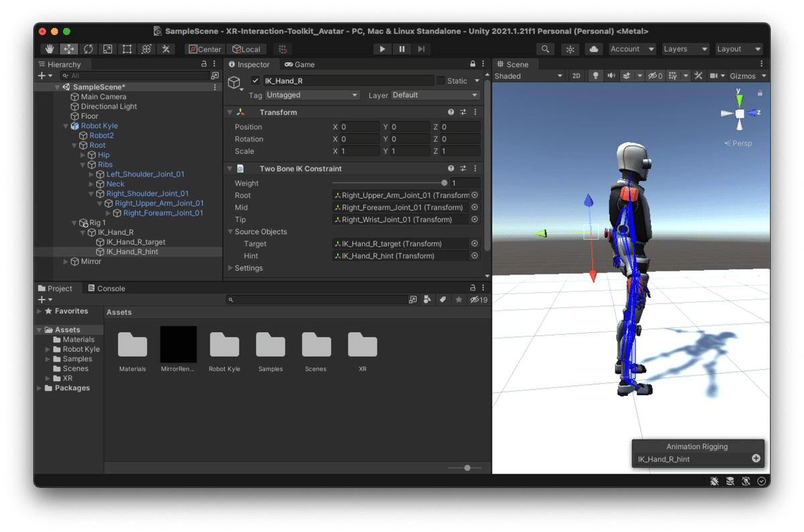This screenshot has height=532, width=804.
Task: Toggle scene lighting bulb
Action: (595, 76)
